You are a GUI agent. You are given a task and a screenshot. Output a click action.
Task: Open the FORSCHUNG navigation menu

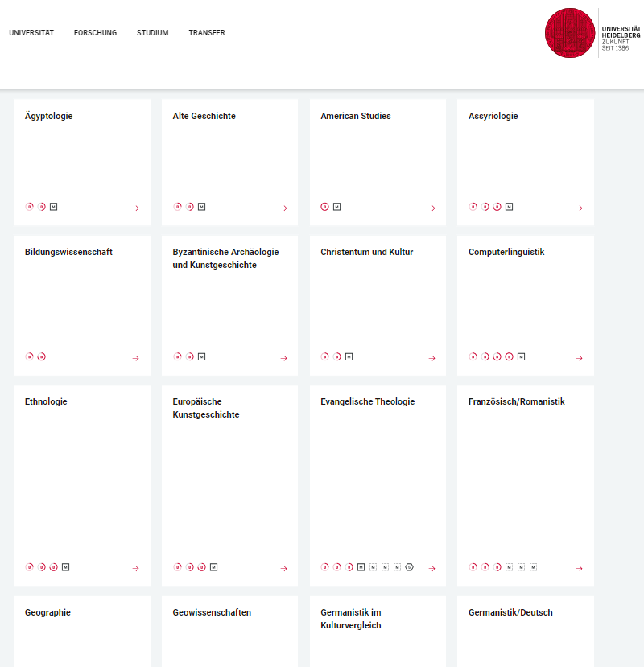pos(95,33)
